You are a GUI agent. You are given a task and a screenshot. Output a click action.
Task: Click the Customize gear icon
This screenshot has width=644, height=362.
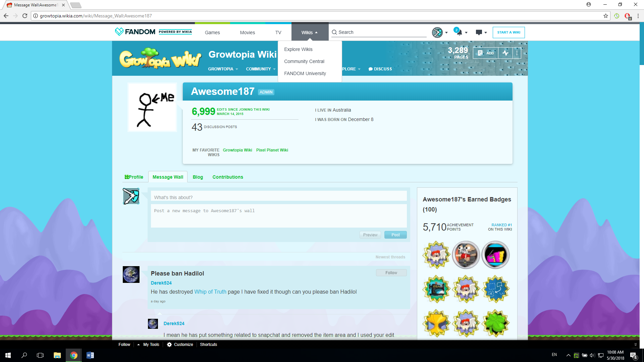(x=169, y=345)
